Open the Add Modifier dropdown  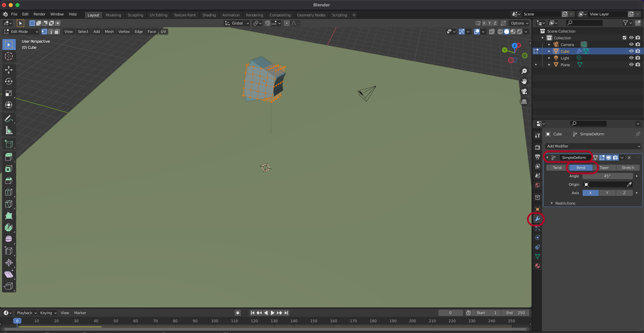pos(593,146)
